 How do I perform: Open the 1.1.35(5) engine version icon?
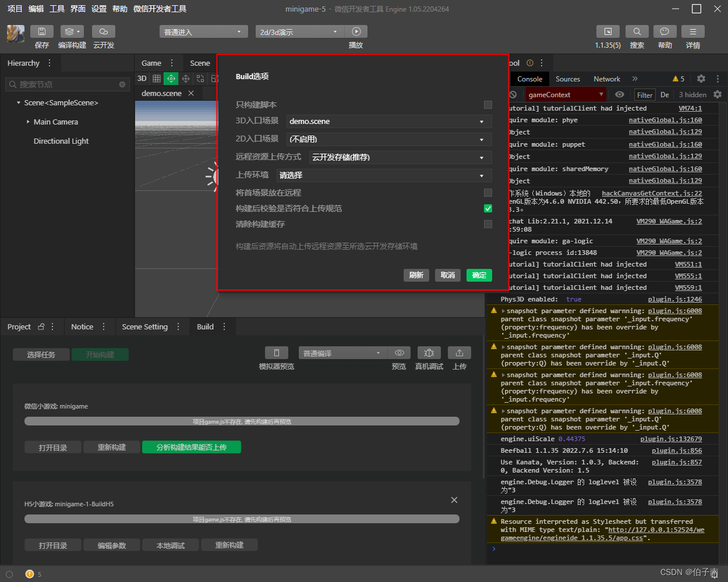pos(608,31)
